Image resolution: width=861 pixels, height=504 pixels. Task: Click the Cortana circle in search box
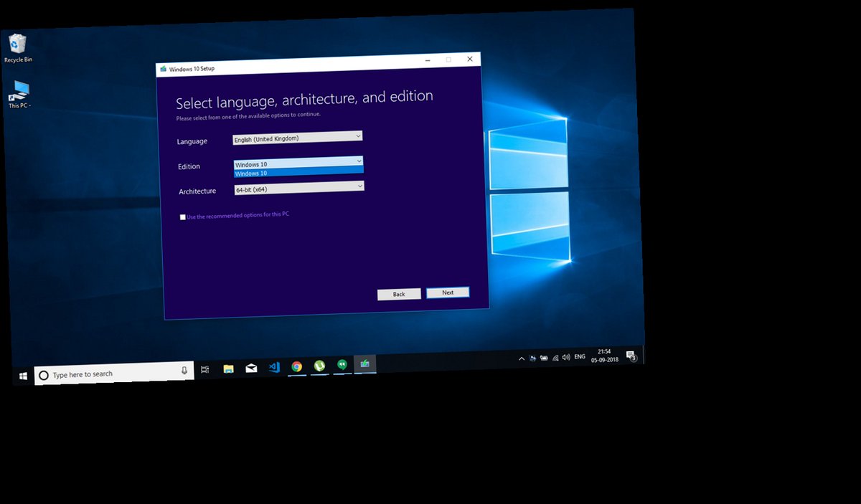(x=44, y=375)
